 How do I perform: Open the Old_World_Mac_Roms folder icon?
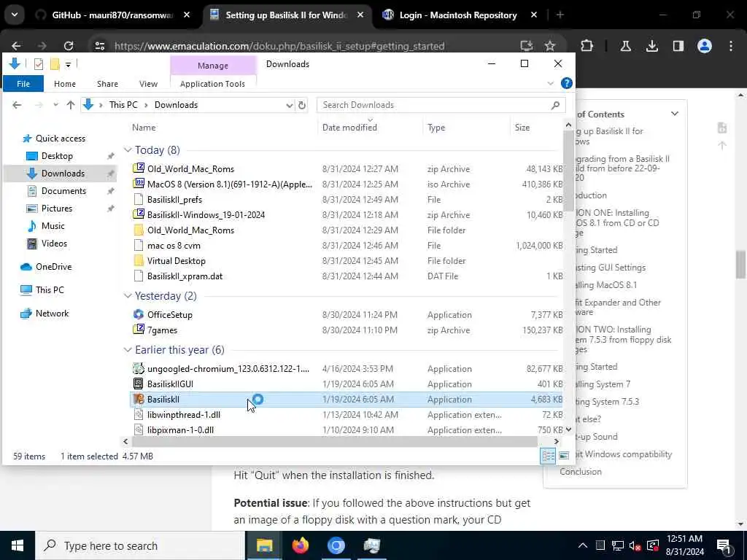(x=138, y=230)
